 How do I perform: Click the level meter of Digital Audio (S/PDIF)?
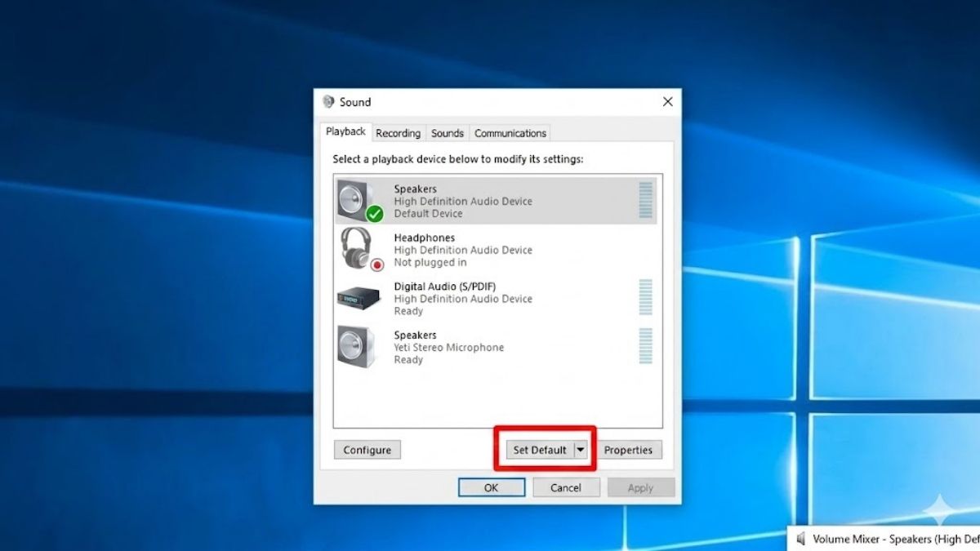[646, 298]
